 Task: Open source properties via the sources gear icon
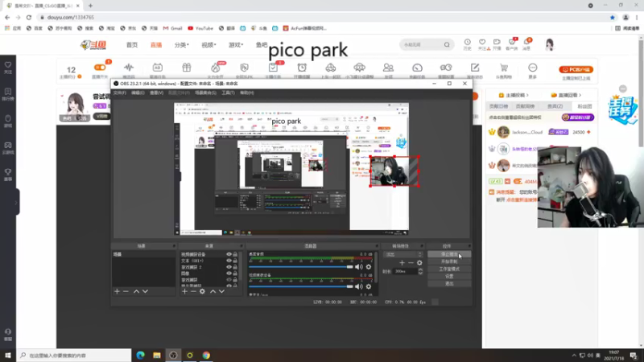click(x=202, y=291)
